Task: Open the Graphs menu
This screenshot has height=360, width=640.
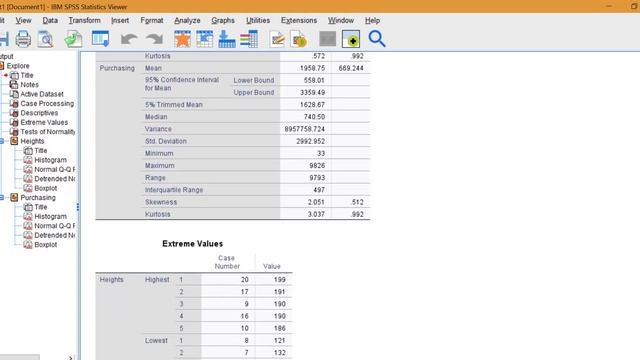Action: [x=223, y=20]
